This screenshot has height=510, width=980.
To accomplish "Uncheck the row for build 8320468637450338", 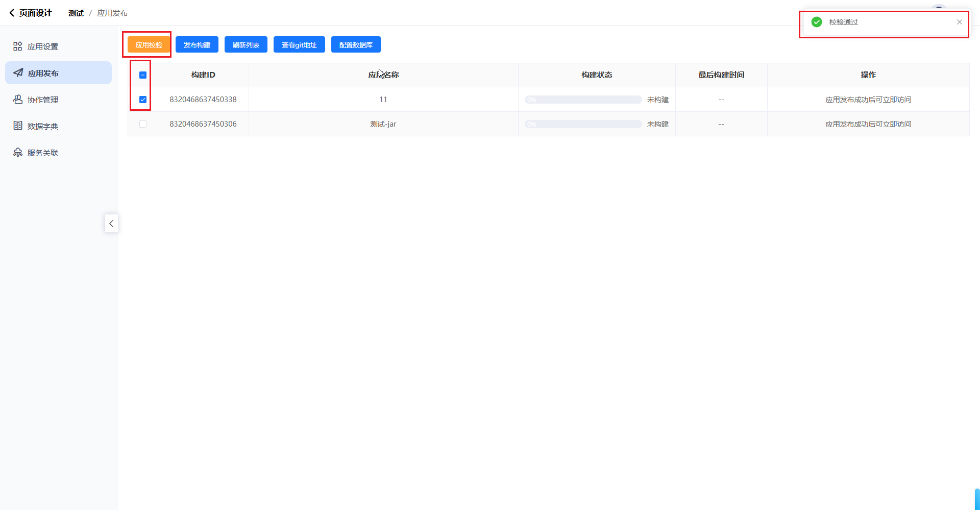I will [143, 100].
